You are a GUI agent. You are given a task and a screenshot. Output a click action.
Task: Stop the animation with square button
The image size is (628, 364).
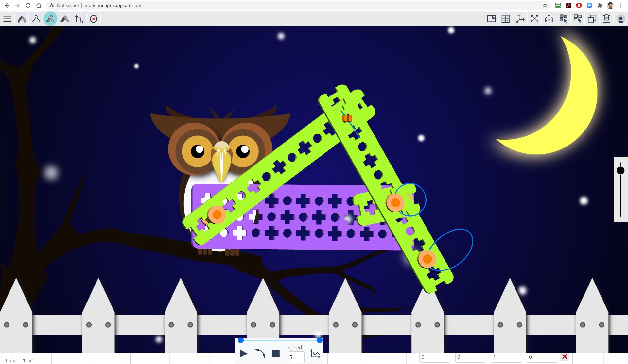point(276,354)
